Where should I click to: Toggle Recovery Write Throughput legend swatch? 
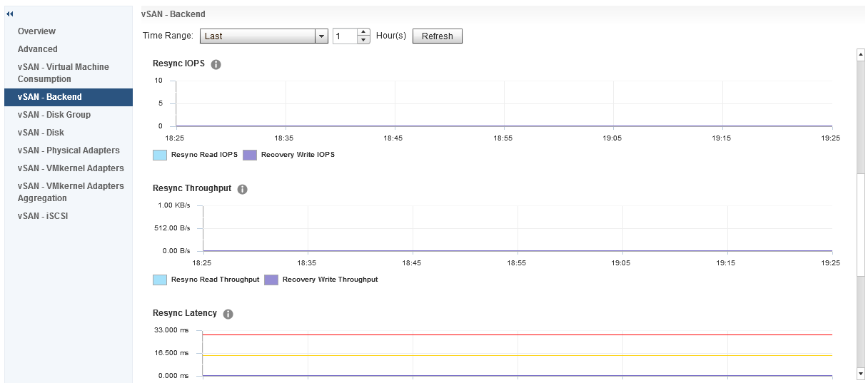(x=271, y=280)
